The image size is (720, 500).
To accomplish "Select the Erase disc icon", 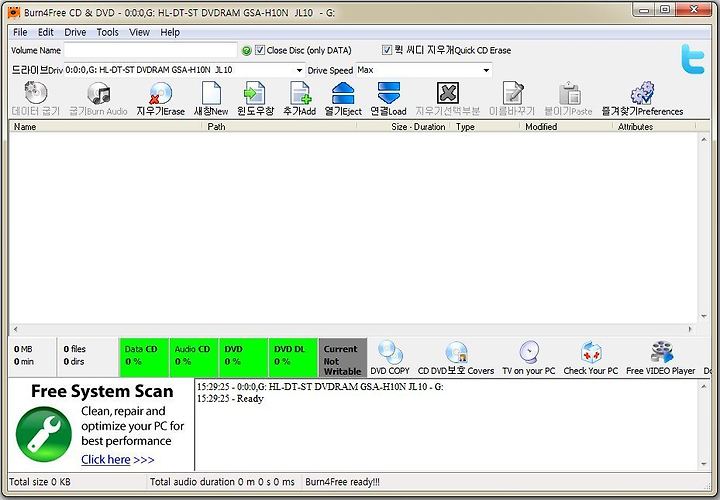I will point(160,93).
